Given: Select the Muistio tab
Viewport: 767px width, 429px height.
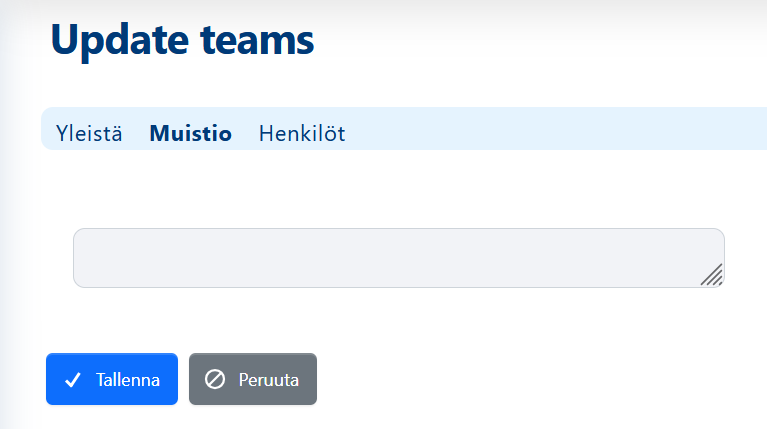Looking at the screenshot, I should 190,134.
